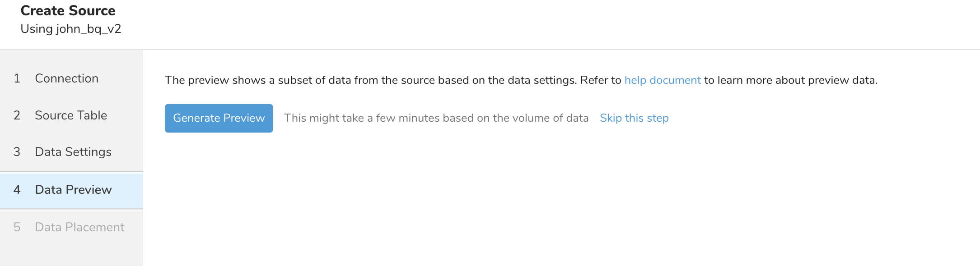The height and width of the screenshot is (266, 980).
Task: Click 'to learn more about preview data' text
Action: tap(790, 80)
